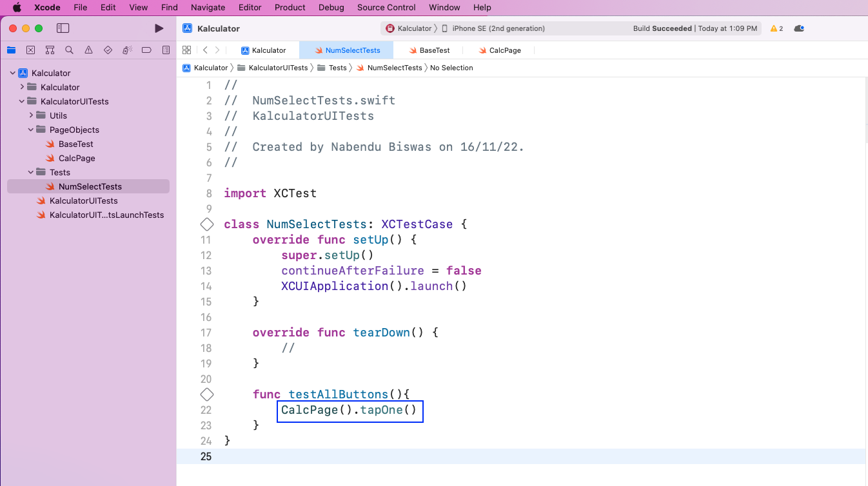
Task: Expand the Kalculator group folder
Action: tap(22, 87)
